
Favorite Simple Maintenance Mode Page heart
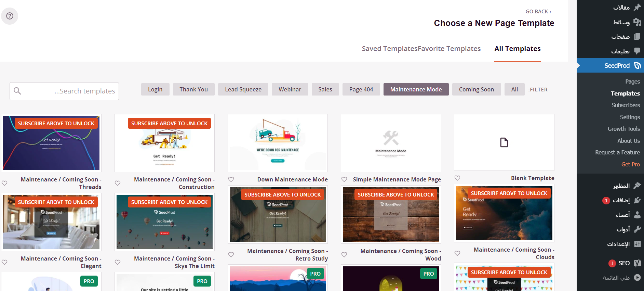344,179
